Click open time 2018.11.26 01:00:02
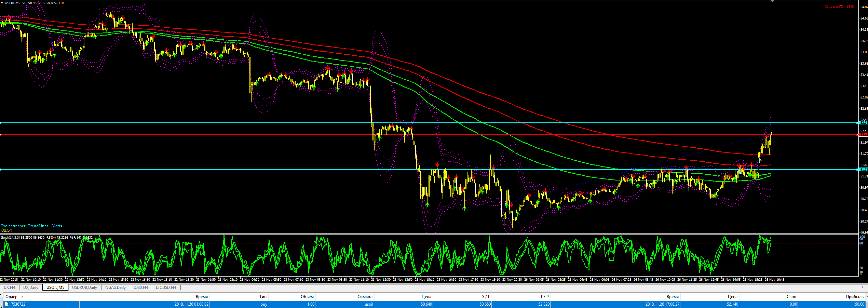 [x=191, y=304]
